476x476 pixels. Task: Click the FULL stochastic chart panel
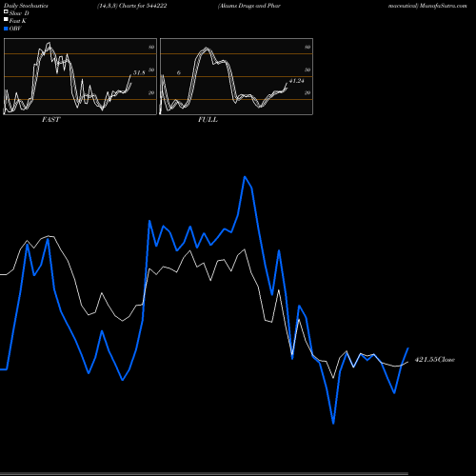[236, 76]
